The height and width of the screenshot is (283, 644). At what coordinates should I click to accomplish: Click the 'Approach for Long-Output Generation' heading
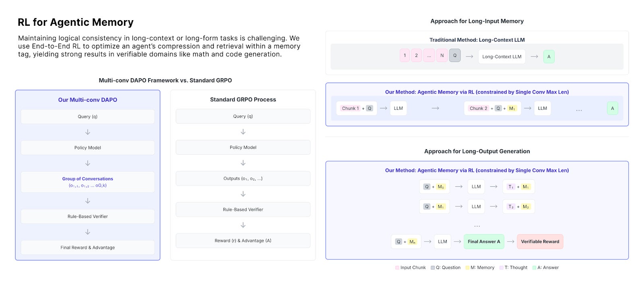tap(477, 151)
